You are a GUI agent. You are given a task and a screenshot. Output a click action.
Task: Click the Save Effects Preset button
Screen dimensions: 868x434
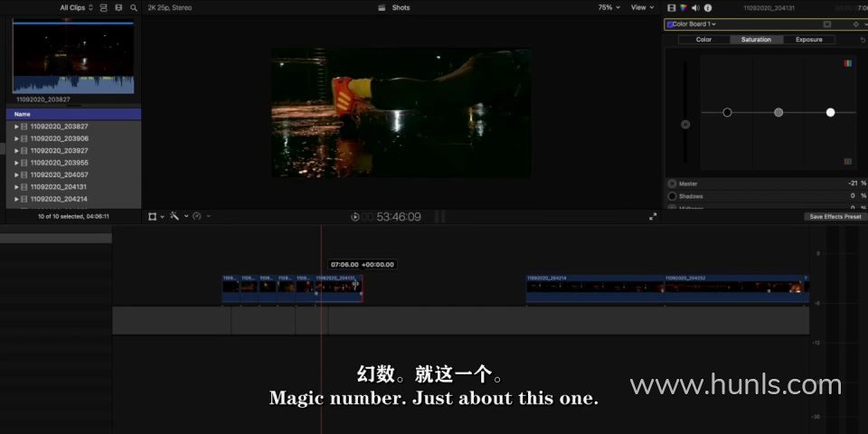click(x=835, y=217)
